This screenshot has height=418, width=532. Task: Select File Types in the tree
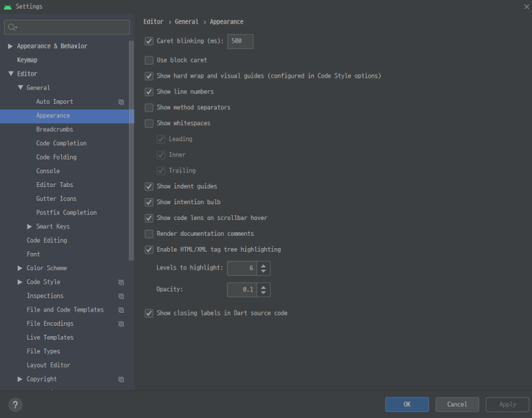pos(43,351)
